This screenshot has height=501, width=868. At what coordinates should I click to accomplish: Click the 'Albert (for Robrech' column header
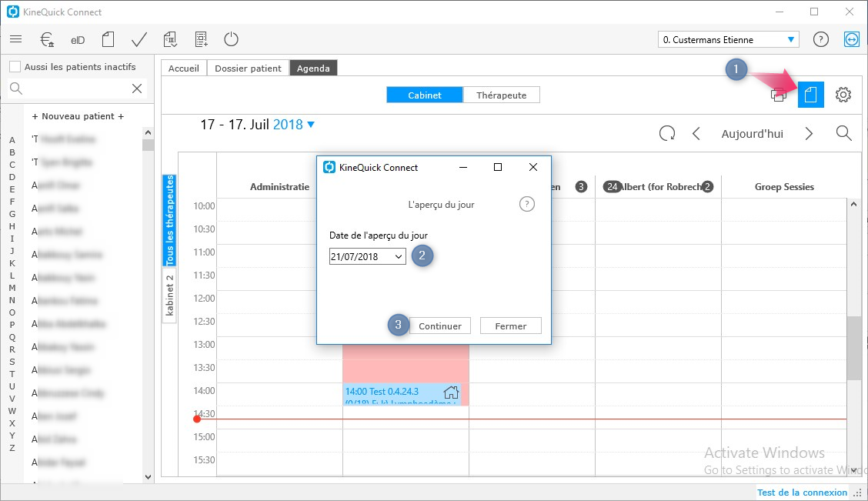click(660, 187)
